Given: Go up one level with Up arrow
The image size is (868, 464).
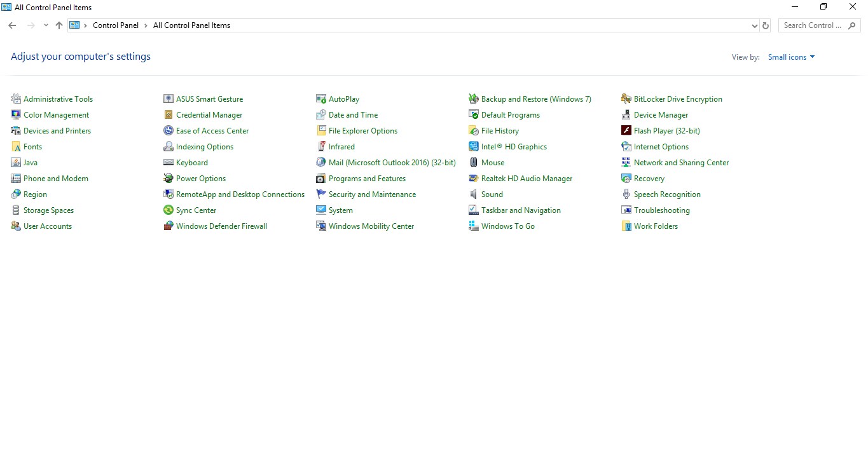Looking at the screenshot, I should tap(59, 25).
